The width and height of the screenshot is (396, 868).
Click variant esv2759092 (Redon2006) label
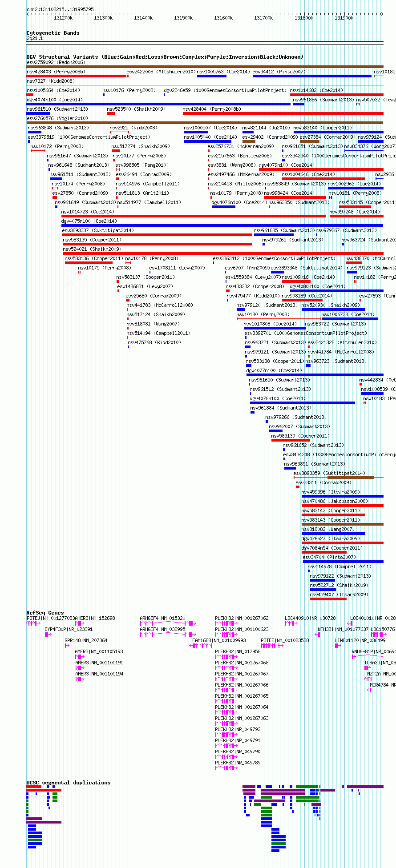click(56, 62)
